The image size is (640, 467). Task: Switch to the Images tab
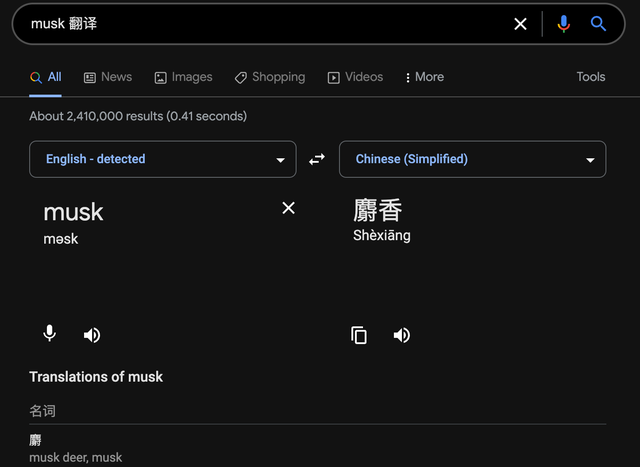click(x=183, y=77)
